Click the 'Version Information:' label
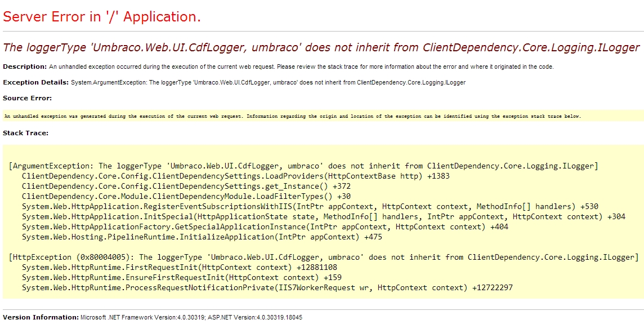Screen dimensions: 644x324 pos(41,317)
